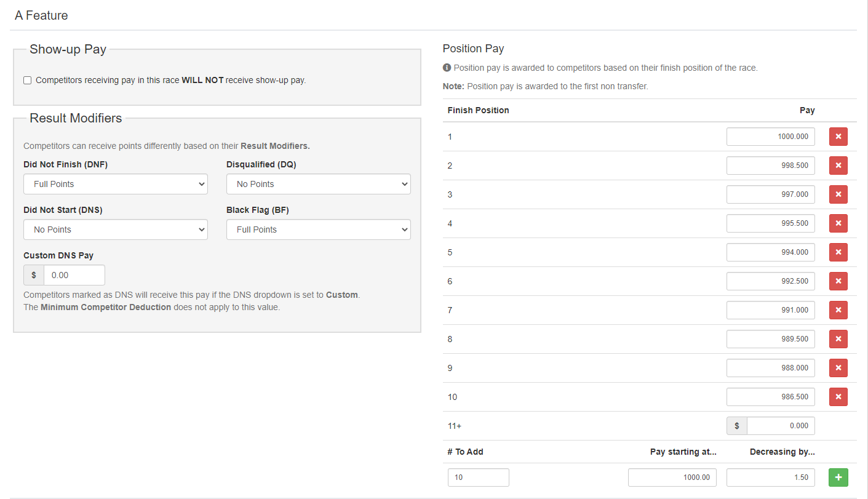
Task: Select the Decreasing by value field
Action: 770,477
